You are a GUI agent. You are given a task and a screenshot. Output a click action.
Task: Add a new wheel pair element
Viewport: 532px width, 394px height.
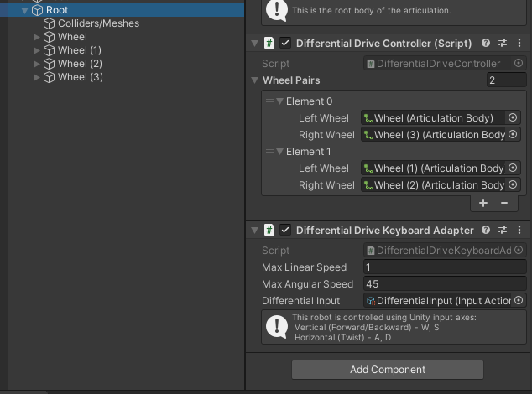(x=483, y=203)
